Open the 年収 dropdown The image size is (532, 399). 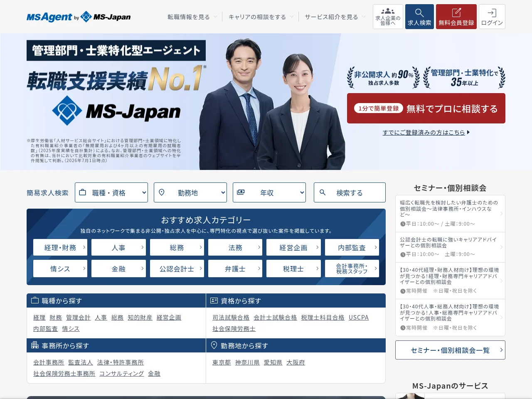click(x=269, y=192)
